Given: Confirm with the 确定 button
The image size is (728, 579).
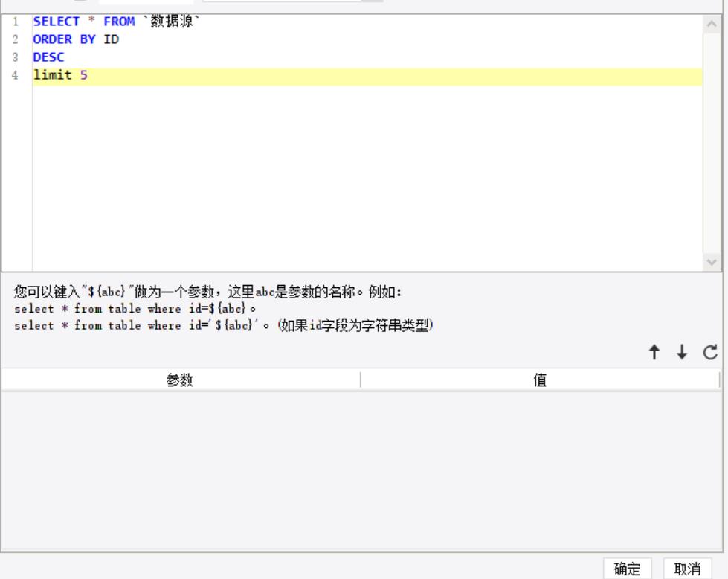Looking at the screenshot, I should click(627, 569).
